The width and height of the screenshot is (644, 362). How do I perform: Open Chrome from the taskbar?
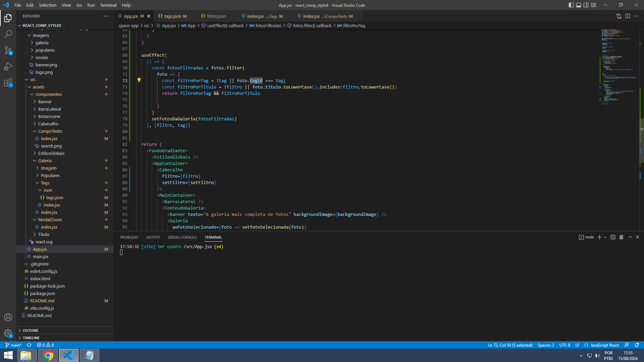pos(48,355)
